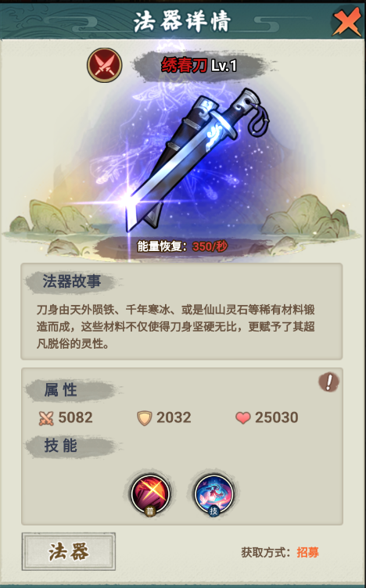This screenshot has height=588, width=366.
Task: Click the exclamation info icon in attributes
Action: pyautogui.click(x=328, y=382)
